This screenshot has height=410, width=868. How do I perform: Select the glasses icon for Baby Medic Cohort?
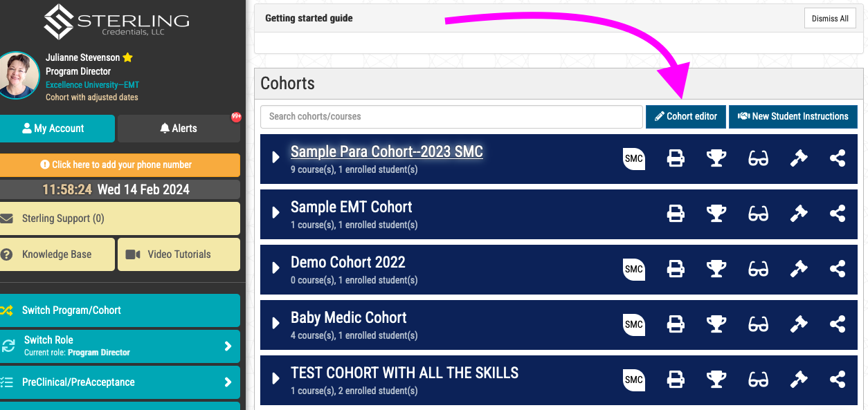[x=758, y=325]
